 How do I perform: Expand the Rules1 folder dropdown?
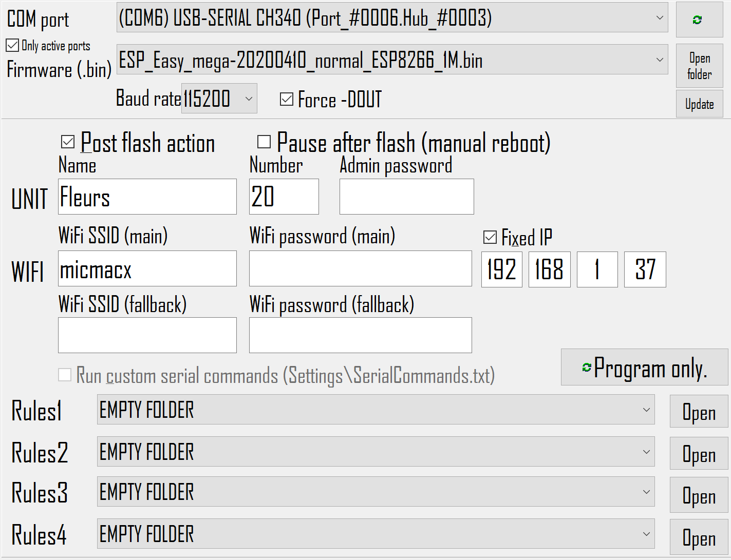pos(646,410)
